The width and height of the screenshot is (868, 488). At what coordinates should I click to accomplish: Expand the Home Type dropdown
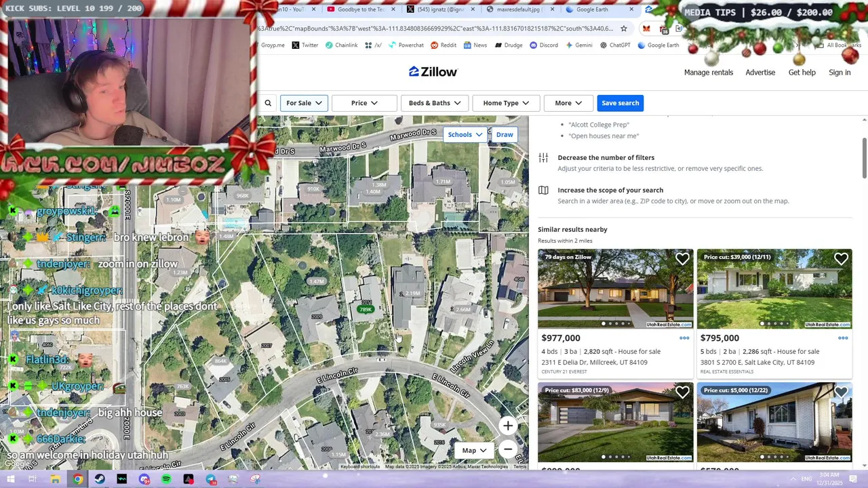pyautogui.click(x=506, y=103)
